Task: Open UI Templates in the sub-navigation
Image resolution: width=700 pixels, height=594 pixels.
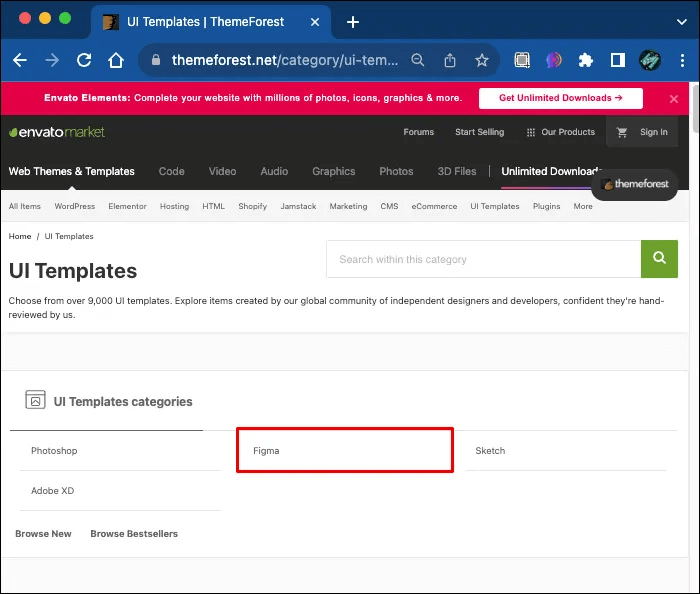Action: 495,206
